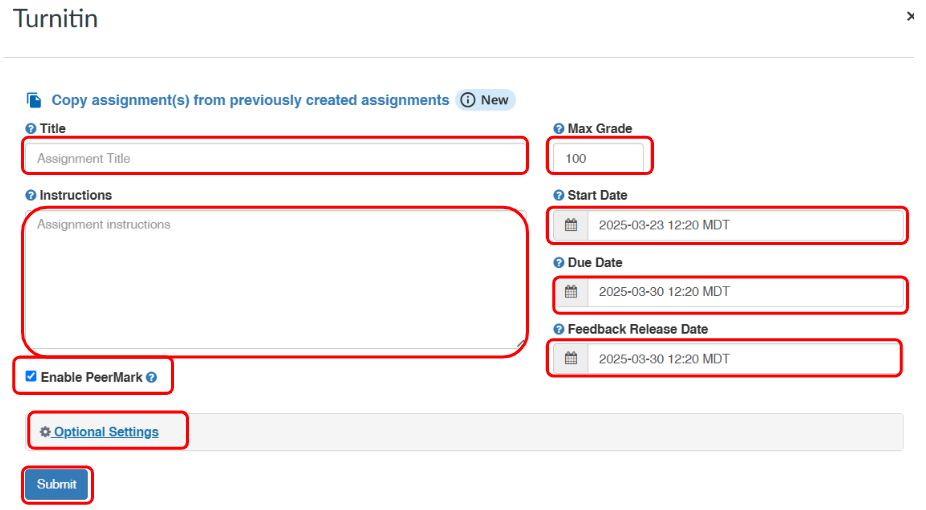Open copy assignment(s) from previously created link
The image size is (926, 510).
click(250, 100)
